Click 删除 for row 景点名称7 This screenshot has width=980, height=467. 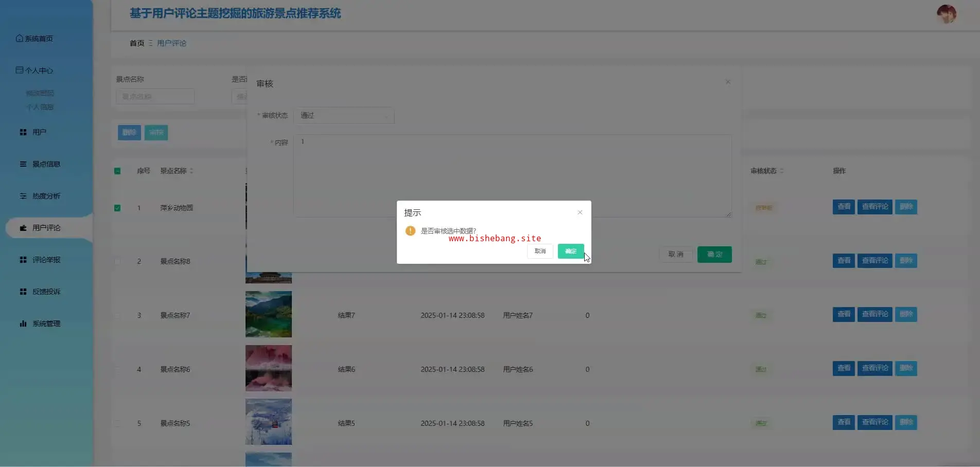[906, 314]
